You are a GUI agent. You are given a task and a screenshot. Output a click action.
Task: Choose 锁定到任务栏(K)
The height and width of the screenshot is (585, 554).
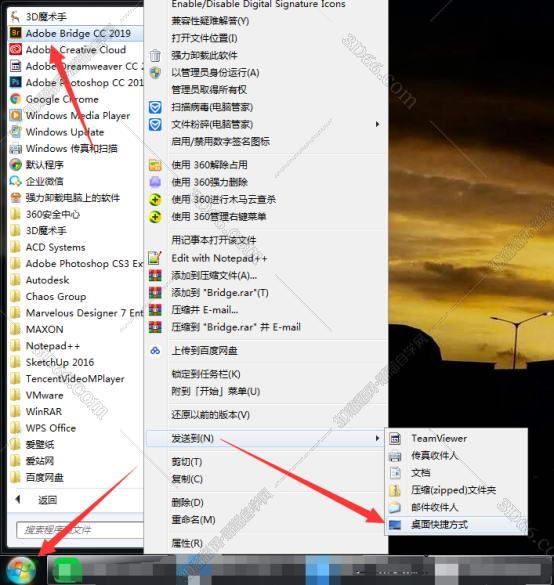(206, 374)
